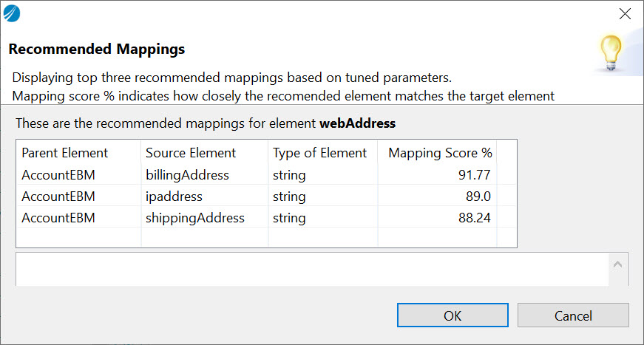Viewport: 644px width, 345px height.
Task: Click AccountEBM in the billingAddress row
Action: 58,175
